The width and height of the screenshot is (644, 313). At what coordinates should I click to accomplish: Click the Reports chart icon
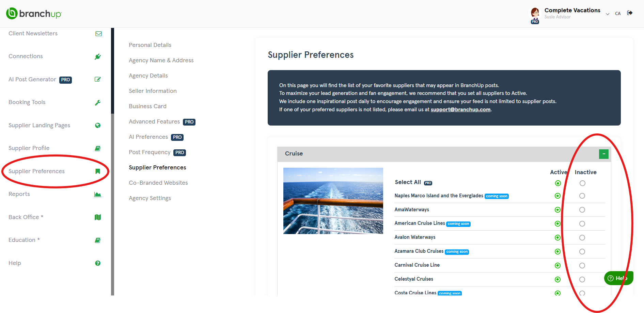tap(98, 194)
